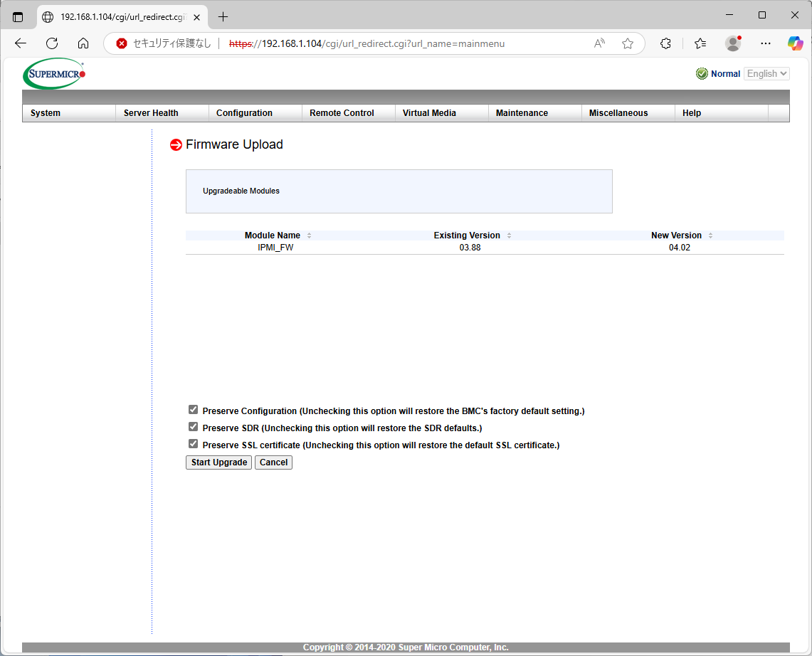Open the Copilot sidebar icon
Screen dimensions: 812x656
[795, 43]
